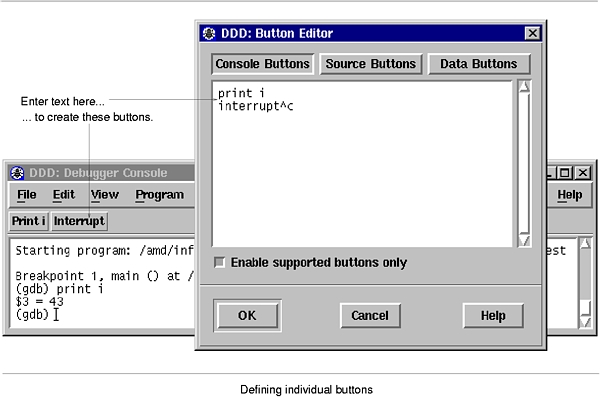This screenshot has width=600, height=397.
Task: Switch to Data Buttons
Action: [x=479, y=64]
